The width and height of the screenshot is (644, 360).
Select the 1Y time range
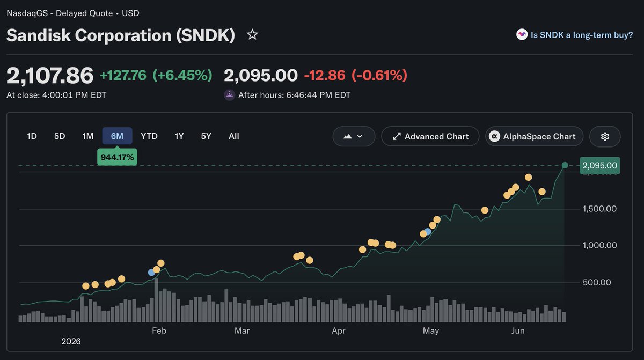pyautogui.click(x=179, y=136)
